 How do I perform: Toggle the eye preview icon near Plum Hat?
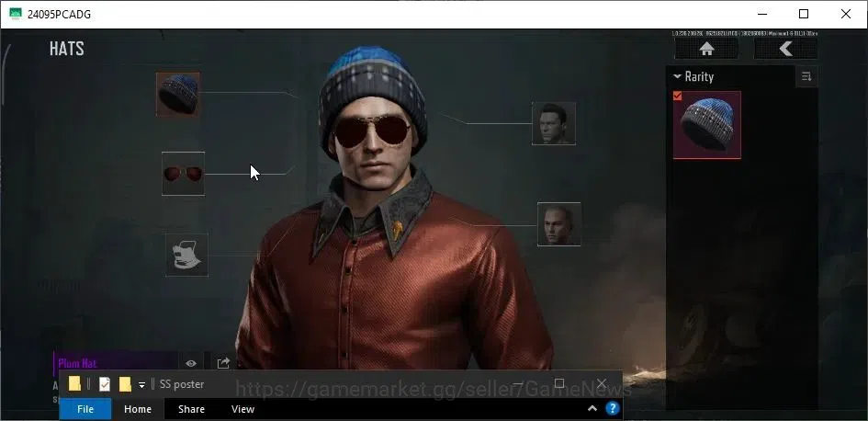tap(191, 363)
